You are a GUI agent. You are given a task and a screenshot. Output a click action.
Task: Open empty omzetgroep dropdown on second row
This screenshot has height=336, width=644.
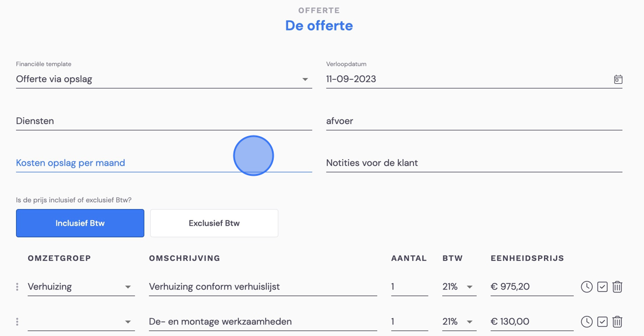(81, 322)
